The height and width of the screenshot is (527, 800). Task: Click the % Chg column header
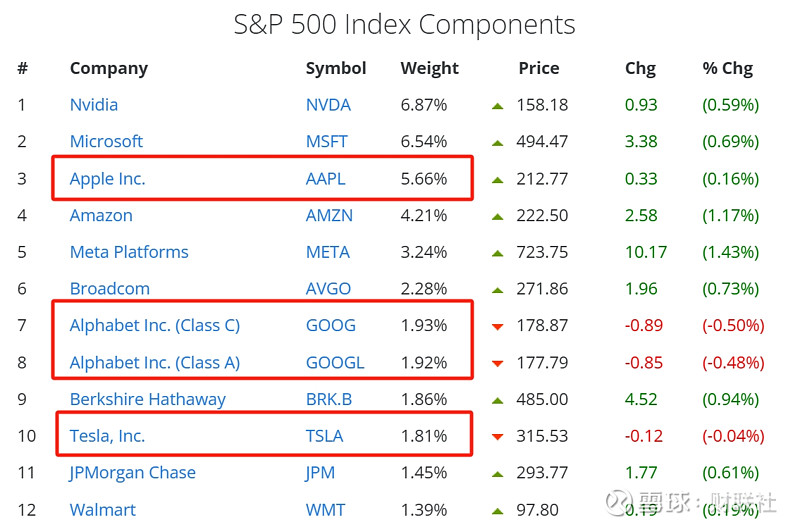[x=727, y=68]
